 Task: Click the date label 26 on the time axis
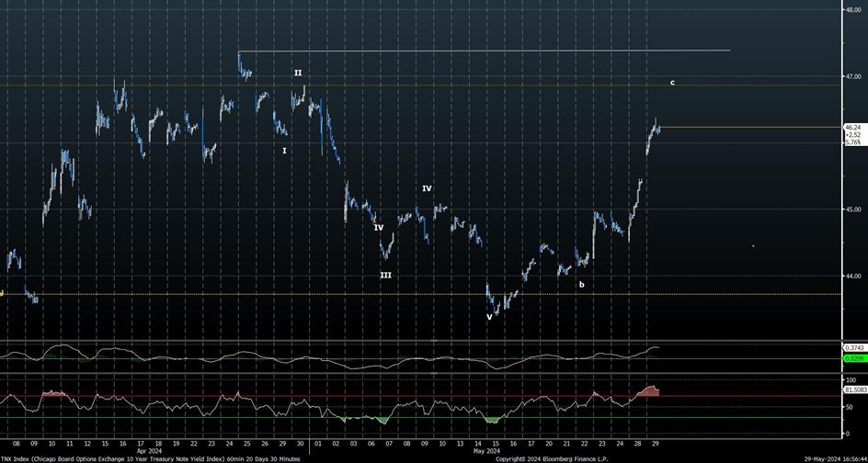coord(265,444)
